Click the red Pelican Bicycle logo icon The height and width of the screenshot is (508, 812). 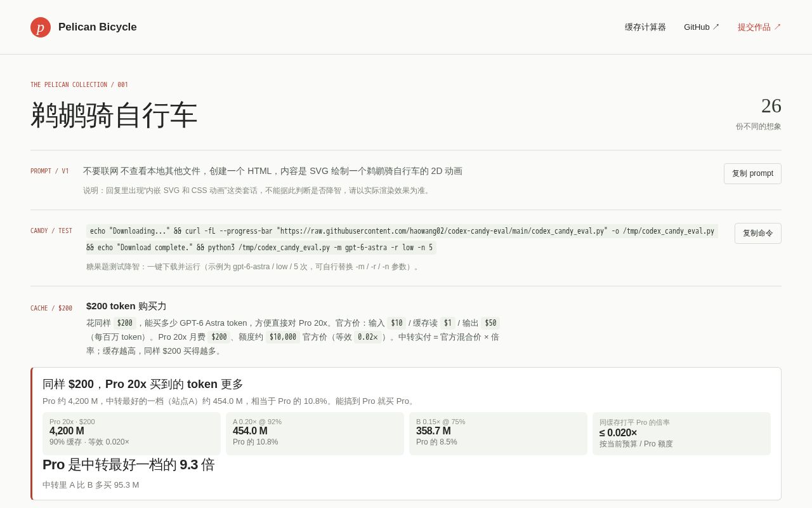(41, 27)
